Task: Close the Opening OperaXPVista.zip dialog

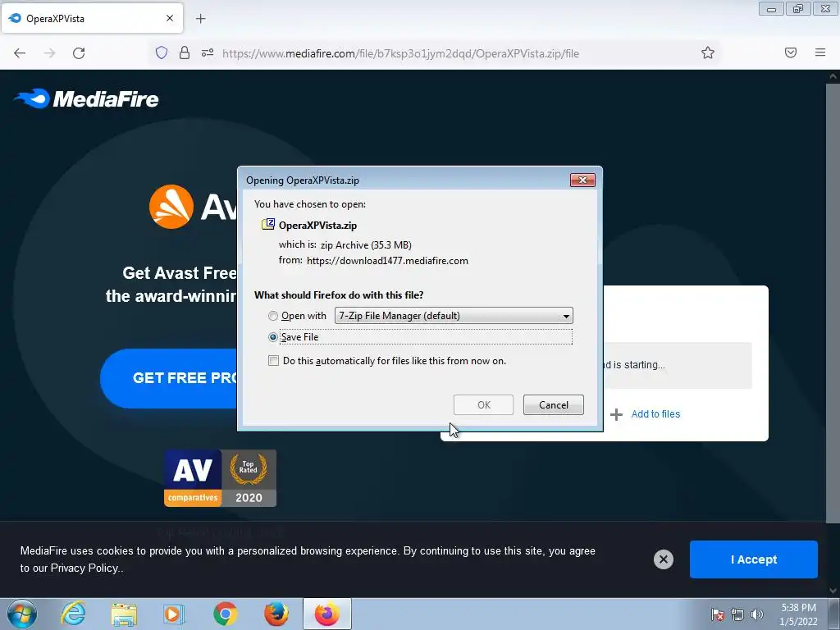Action: [582, 180]
